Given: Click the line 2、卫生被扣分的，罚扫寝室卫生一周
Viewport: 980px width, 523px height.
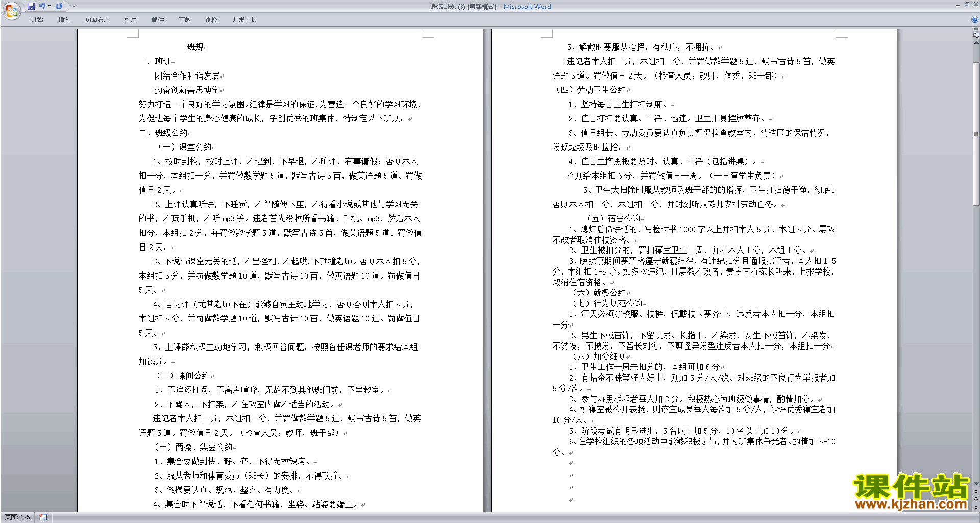Looking at the screenshot, I should tap(688, 250).
